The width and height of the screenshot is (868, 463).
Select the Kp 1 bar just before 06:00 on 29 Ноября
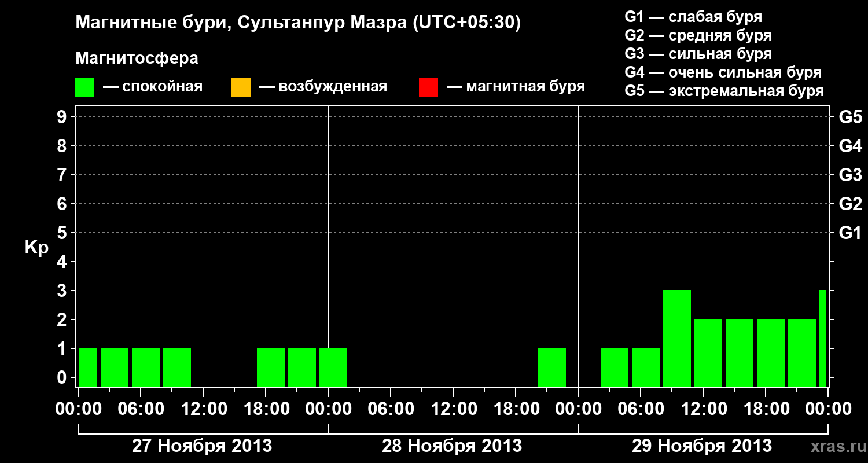615,367
